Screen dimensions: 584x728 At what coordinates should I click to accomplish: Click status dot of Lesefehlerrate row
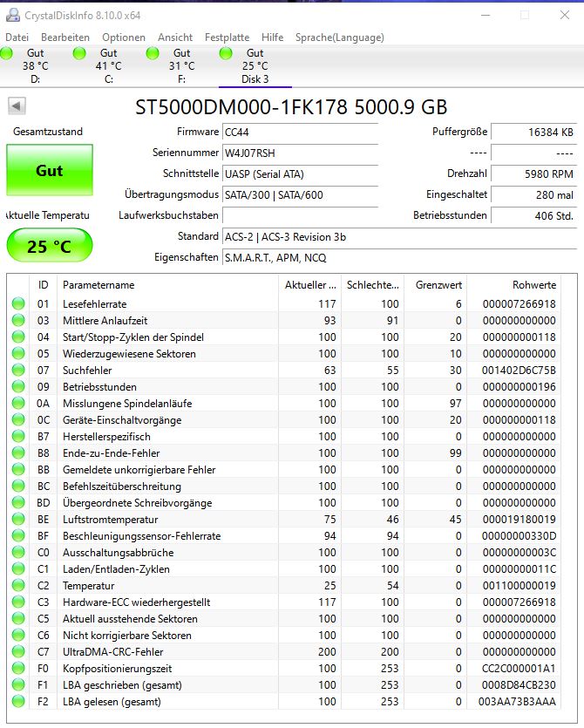18,303
